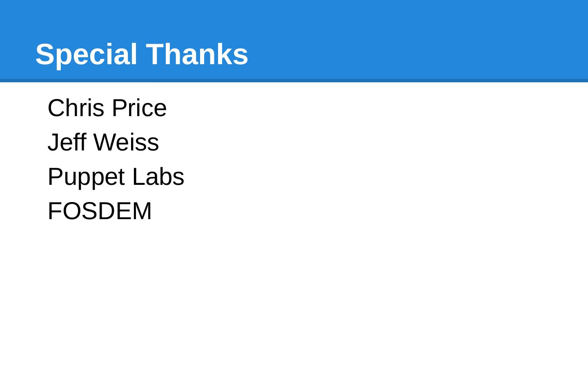
Task: Select the "Jeff Weiss" text line
Action: 103,142
